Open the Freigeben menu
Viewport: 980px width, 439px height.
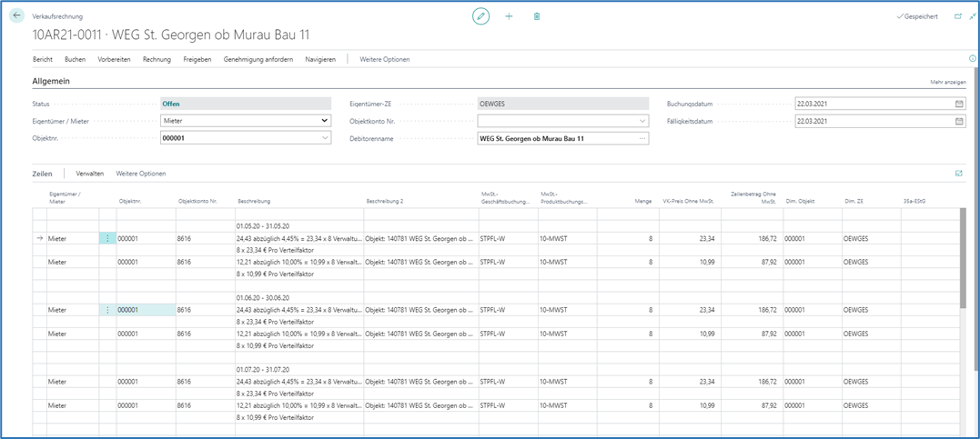pyautogui.click(x=197, y=59)
